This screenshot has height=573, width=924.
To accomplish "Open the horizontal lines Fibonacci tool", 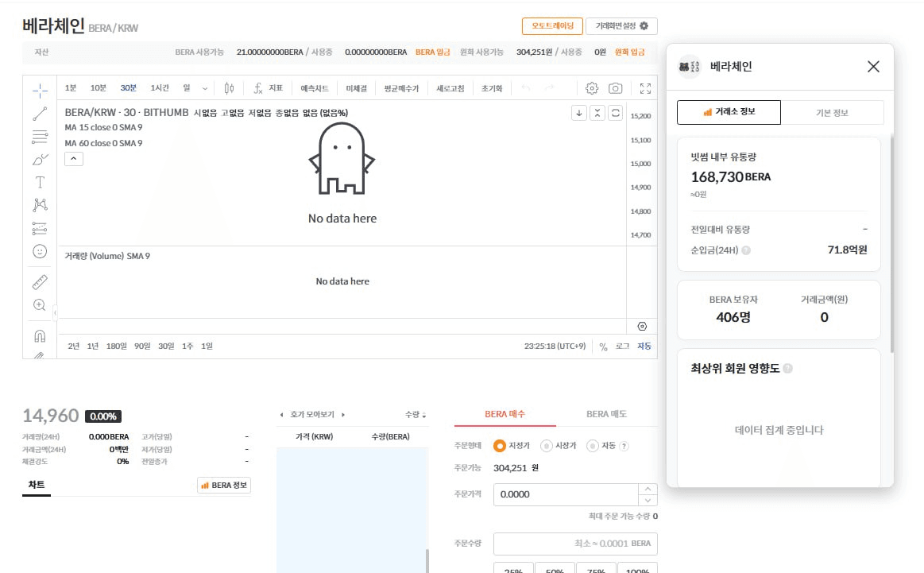I will click(40, 137).
